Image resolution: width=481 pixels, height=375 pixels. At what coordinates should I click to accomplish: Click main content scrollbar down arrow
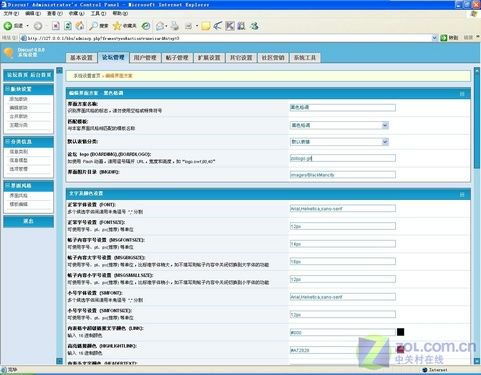(x=477, y=361)
